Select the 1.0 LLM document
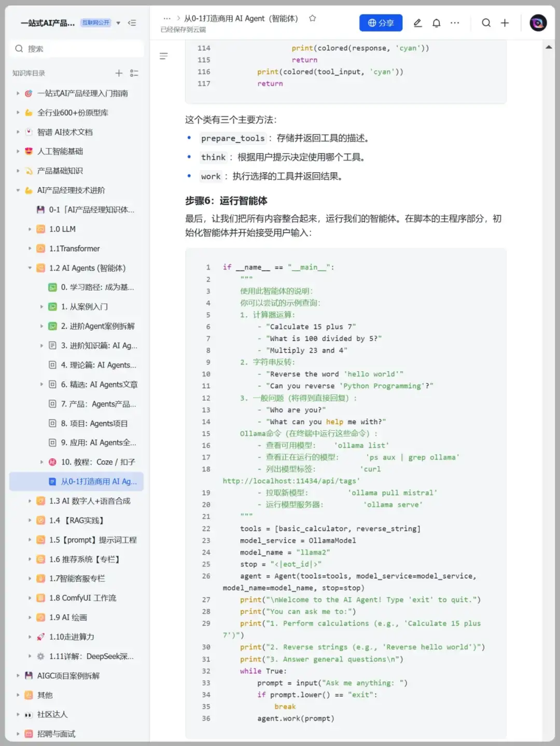Viewport: 560px width, 746px height. click(62, 229)
